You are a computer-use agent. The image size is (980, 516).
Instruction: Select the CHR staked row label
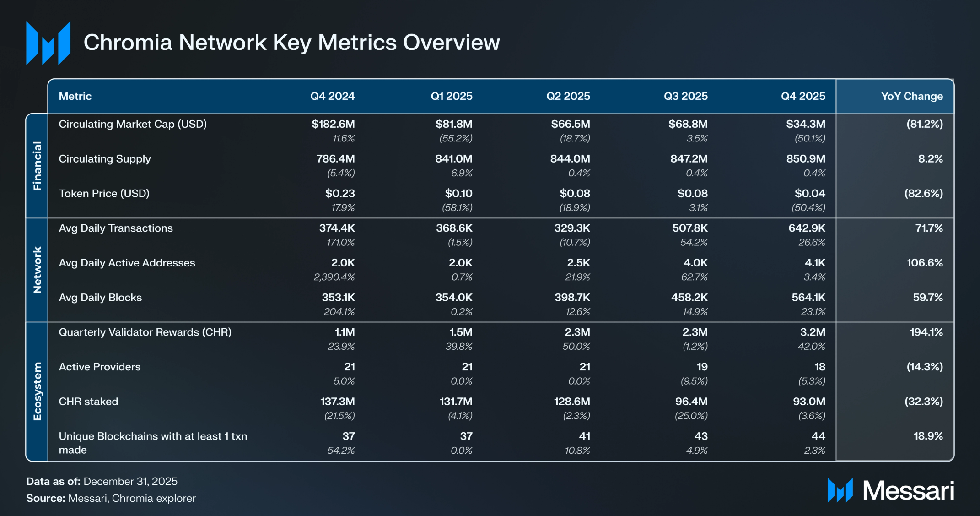coord(88,402)
